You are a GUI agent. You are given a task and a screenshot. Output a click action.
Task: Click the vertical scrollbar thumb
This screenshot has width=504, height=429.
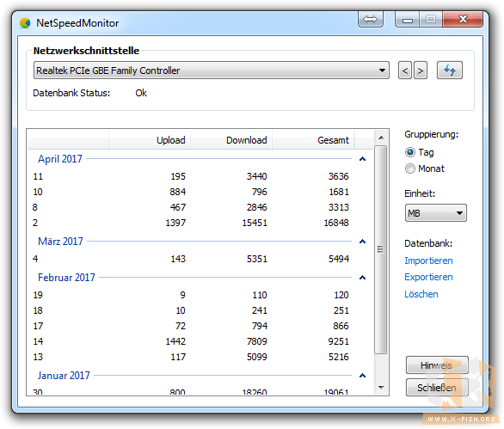381,249
